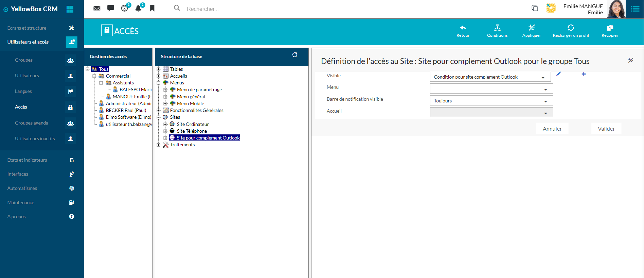Expand the Traitements tree node
The image size is (644, 278).
[159, 145]
